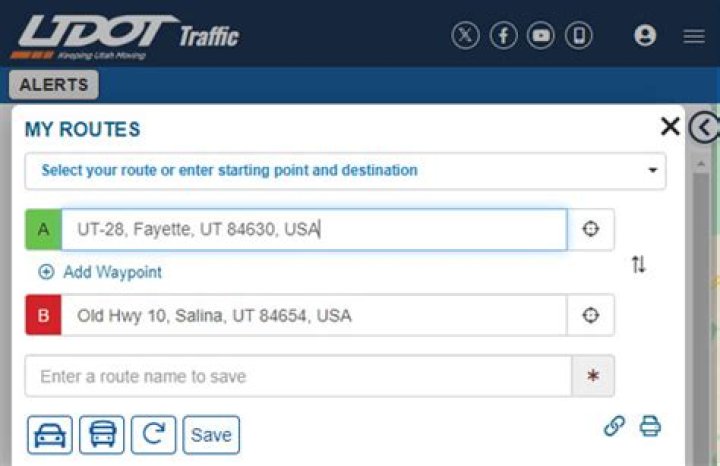Open UDOT Facebook page icon

[x=503, y=36]
